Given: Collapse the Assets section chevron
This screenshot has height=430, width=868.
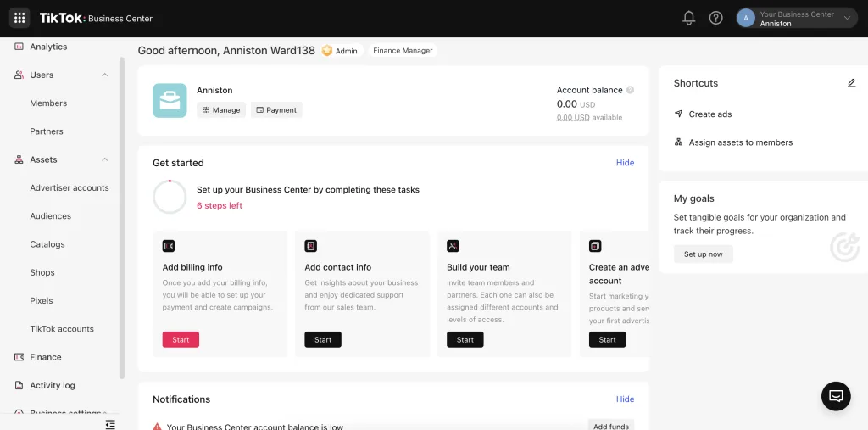Looking at the screenshot, I should (x=104, y=159).
